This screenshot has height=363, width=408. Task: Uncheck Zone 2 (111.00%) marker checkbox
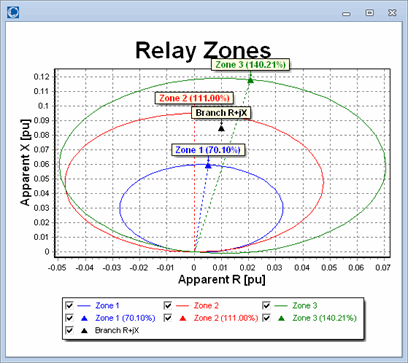pos(168,318)
